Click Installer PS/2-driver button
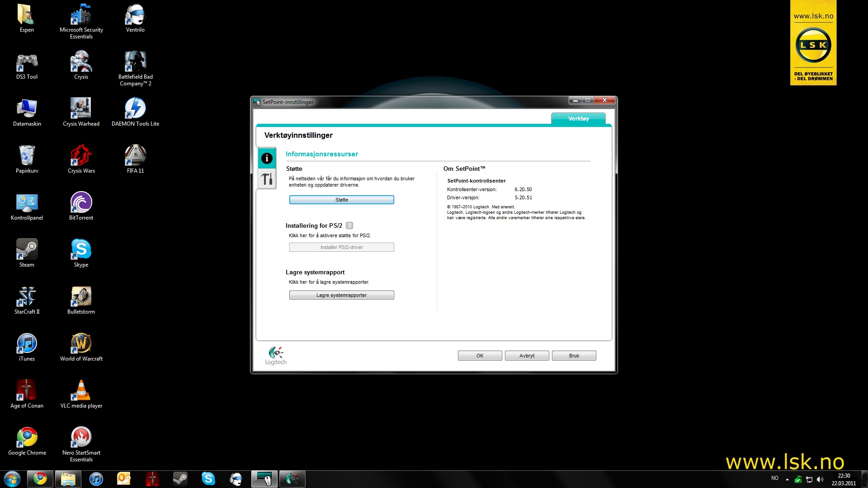This screenshot has width=868, height=488. [342, 247]
